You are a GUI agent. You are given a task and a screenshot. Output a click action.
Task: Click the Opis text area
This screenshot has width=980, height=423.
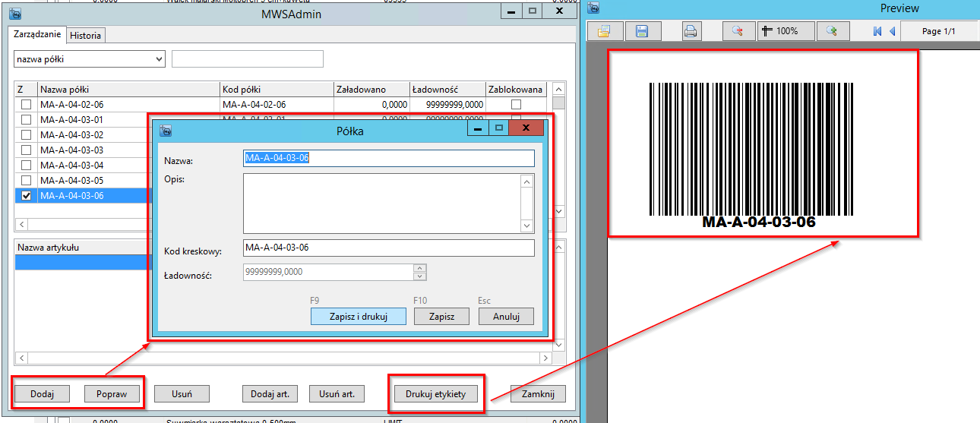383,204
